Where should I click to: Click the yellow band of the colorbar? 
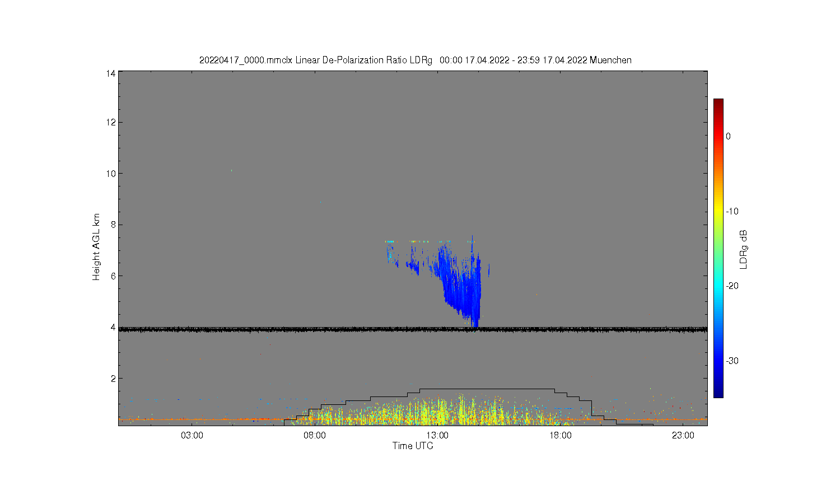718,211
